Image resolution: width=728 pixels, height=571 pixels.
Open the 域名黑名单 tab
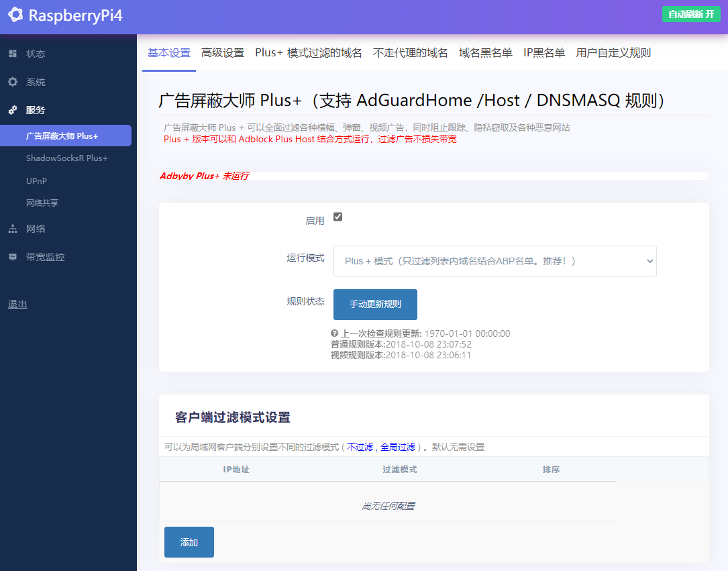pyautogui.click(x=485, y=52)
